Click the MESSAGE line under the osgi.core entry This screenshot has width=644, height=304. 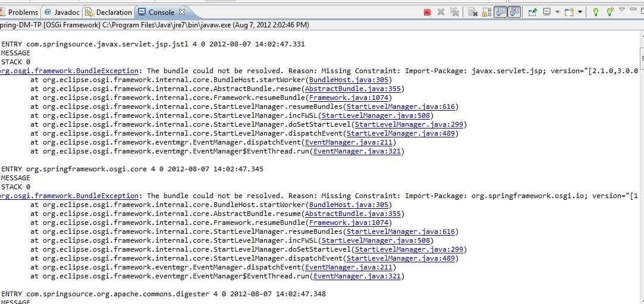(x=15, y=178)
